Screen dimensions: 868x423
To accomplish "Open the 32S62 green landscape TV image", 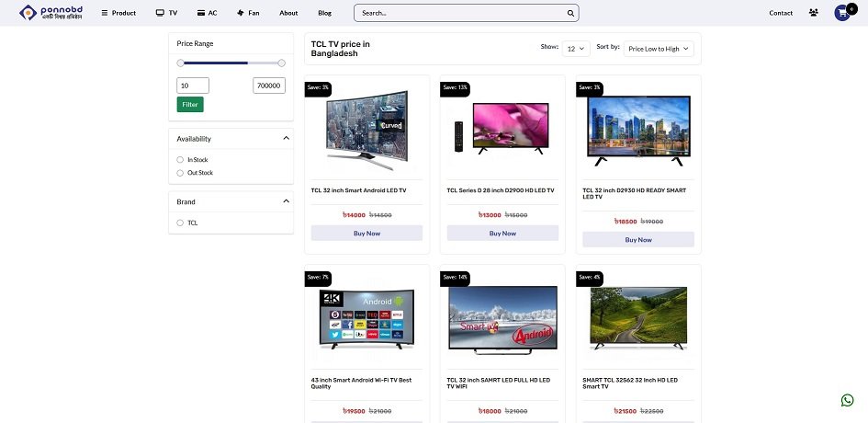I will tap(638, 318).
